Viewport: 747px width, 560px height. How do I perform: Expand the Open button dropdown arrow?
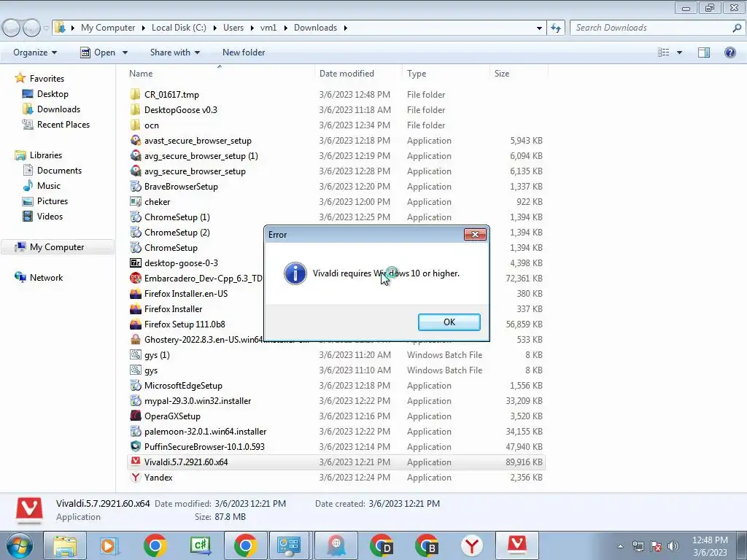(x=125, y=52)
